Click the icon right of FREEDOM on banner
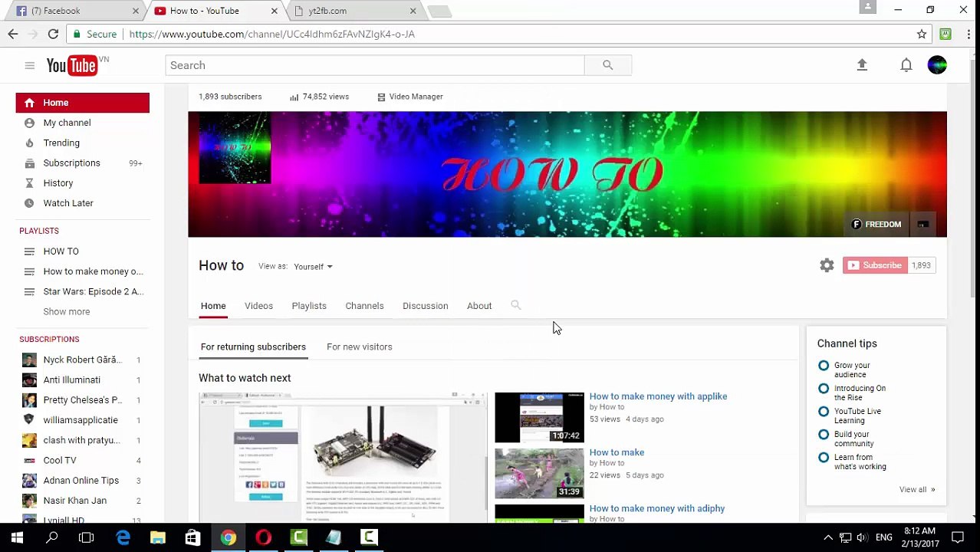This screenshot has height=552, width=980. pyautogui.click(x=923, y=224)
